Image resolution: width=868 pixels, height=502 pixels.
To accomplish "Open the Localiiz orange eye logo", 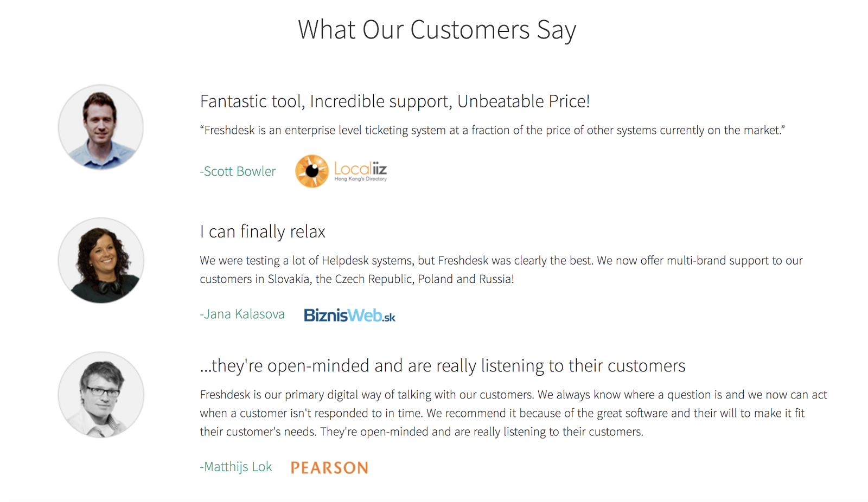I will pos(312,171).
